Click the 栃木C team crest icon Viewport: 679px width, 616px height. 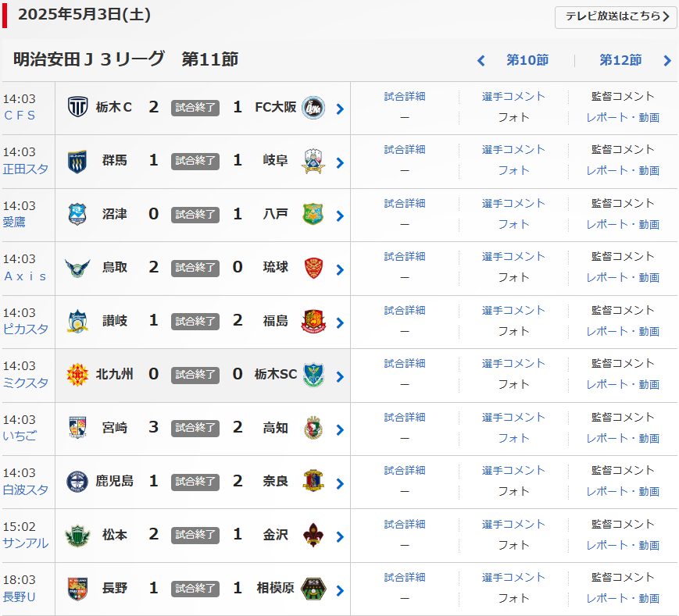(77, 107)
